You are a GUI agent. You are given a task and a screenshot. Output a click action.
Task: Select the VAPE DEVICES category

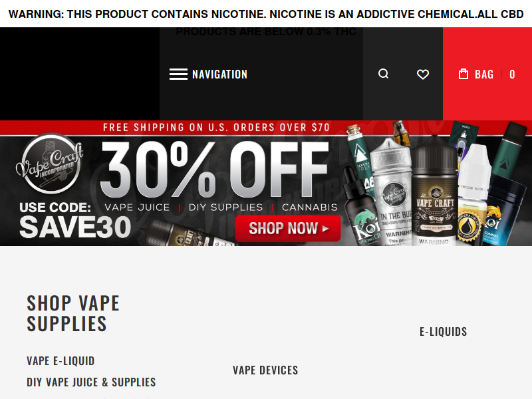pos(265,370)
